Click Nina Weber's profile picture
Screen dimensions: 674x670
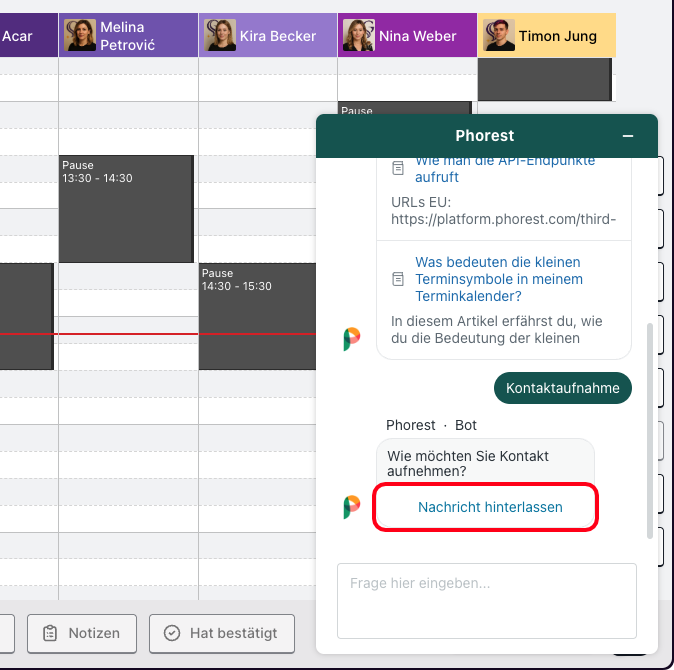point(359,36)
